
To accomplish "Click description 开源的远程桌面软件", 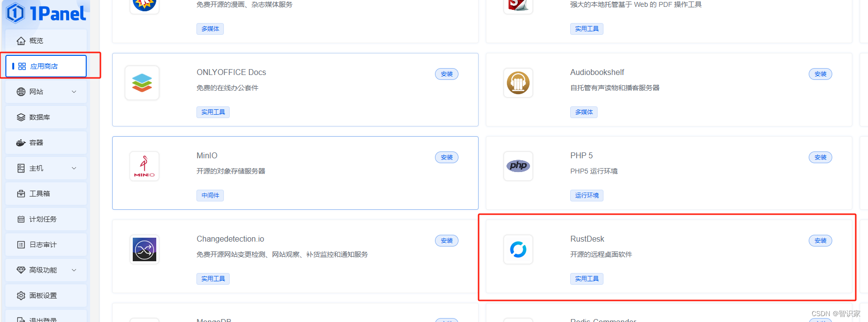I will click(x=601, y=254).
